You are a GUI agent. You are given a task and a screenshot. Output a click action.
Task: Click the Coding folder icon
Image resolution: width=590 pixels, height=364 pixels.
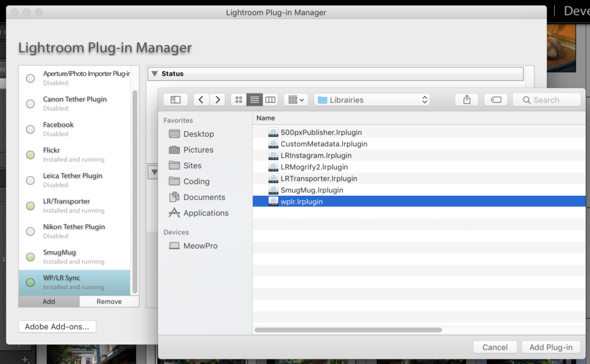174,181
